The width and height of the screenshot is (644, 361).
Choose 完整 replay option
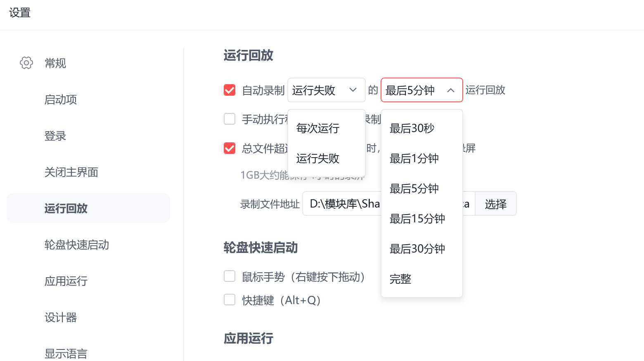point(400,279)
